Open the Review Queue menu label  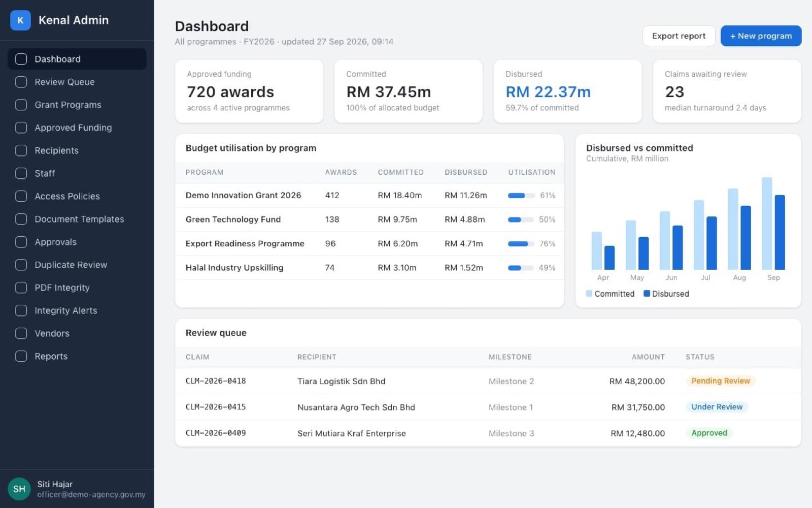[64, 82]
